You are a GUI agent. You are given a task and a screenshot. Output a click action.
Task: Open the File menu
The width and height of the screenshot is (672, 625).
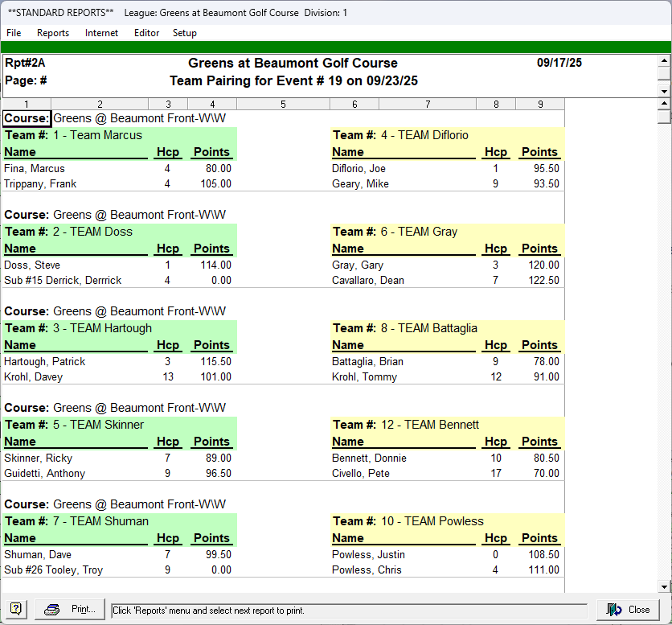click(14, 33)
